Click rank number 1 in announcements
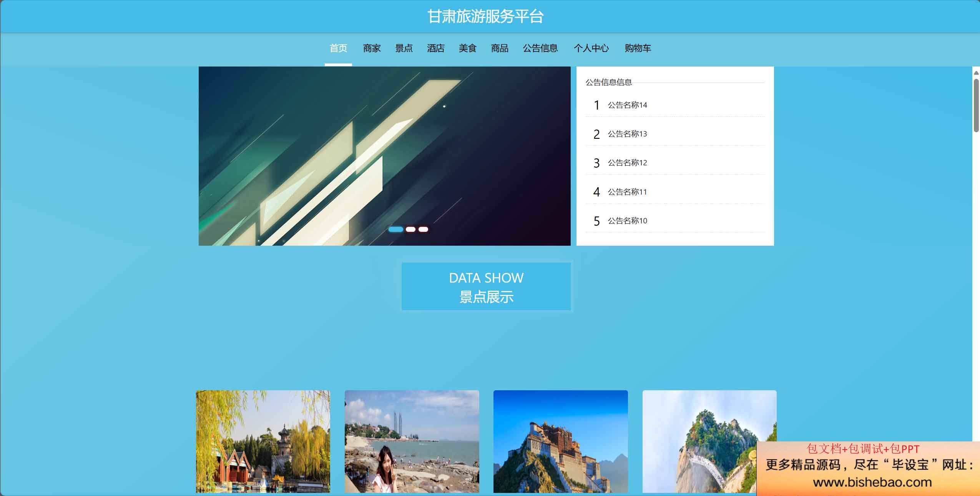Screen dimensions: 980x496 click(596, 105)
